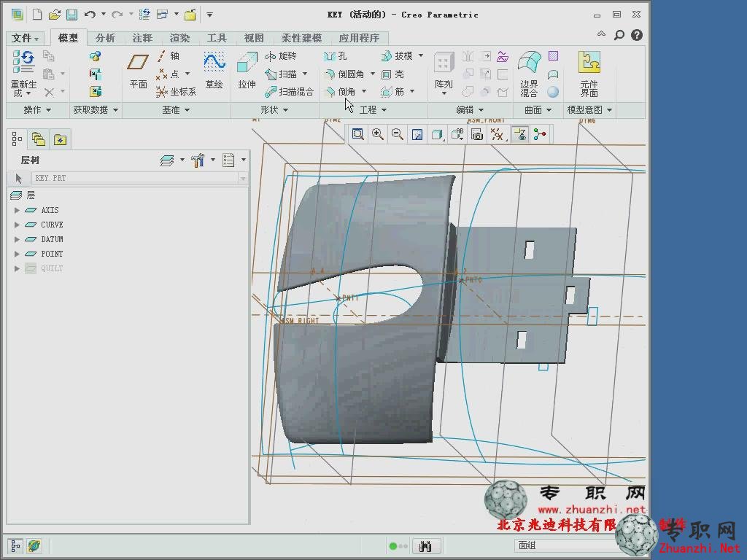Select the Rib (筋) tool

(392, 91)
